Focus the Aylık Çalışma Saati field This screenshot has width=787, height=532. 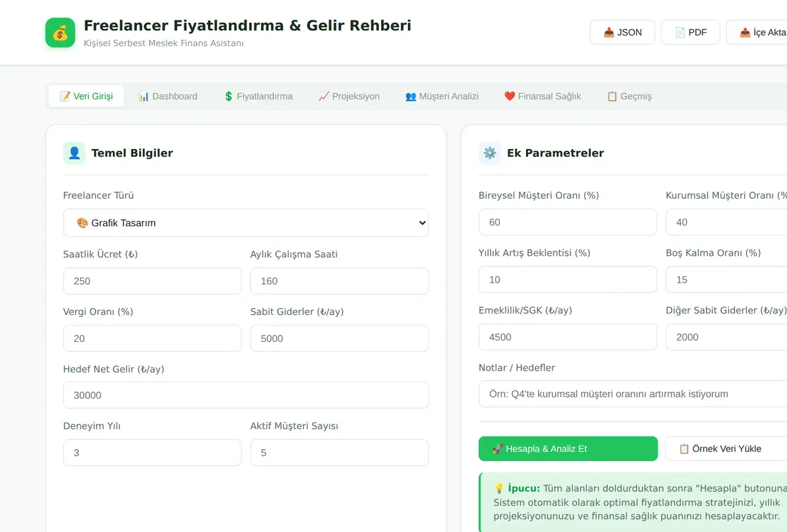point(340,281)
